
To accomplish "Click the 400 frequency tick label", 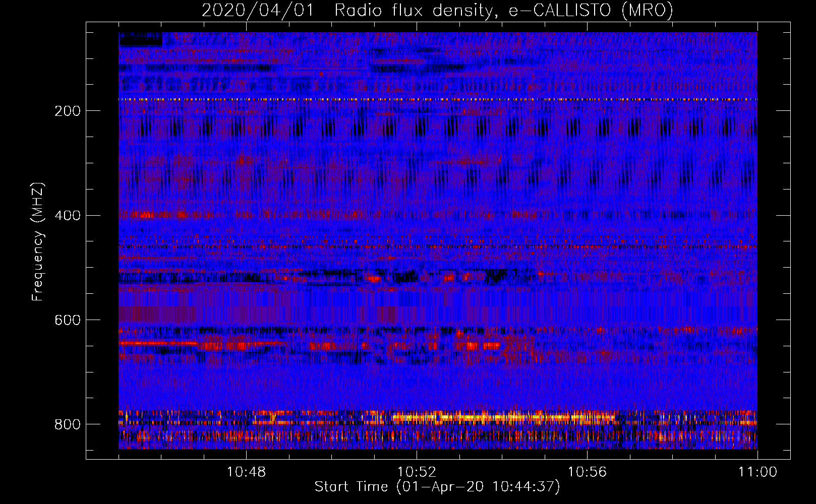I will 68,216.
